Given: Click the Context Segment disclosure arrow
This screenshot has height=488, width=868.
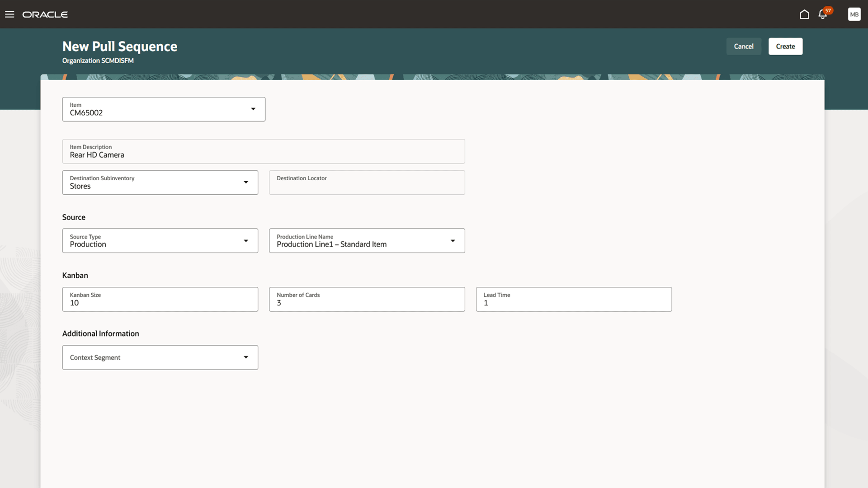Looking at the screenshot, I should pos(246,357).
